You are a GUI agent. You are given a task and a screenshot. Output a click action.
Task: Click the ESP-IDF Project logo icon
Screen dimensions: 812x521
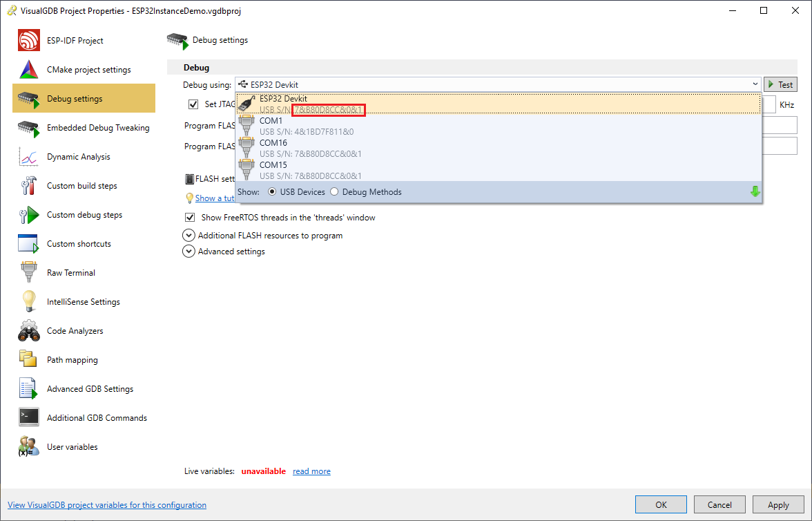click(x=29, y=41)
